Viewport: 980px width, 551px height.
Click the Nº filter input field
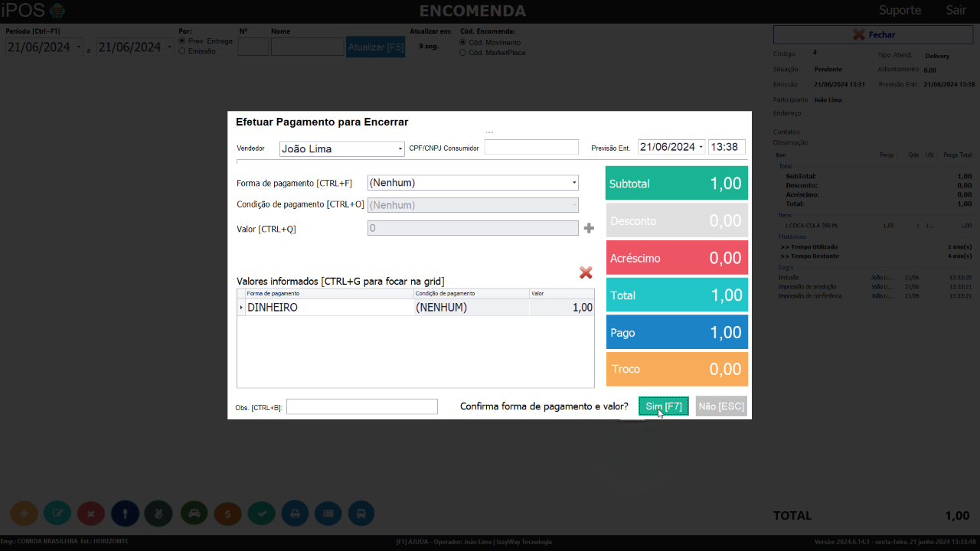253,47
